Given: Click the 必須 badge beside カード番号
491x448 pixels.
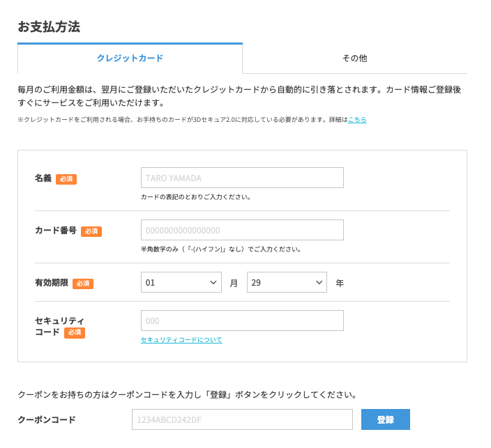Looking at the screenshot, I should click(x=91, y=231).
